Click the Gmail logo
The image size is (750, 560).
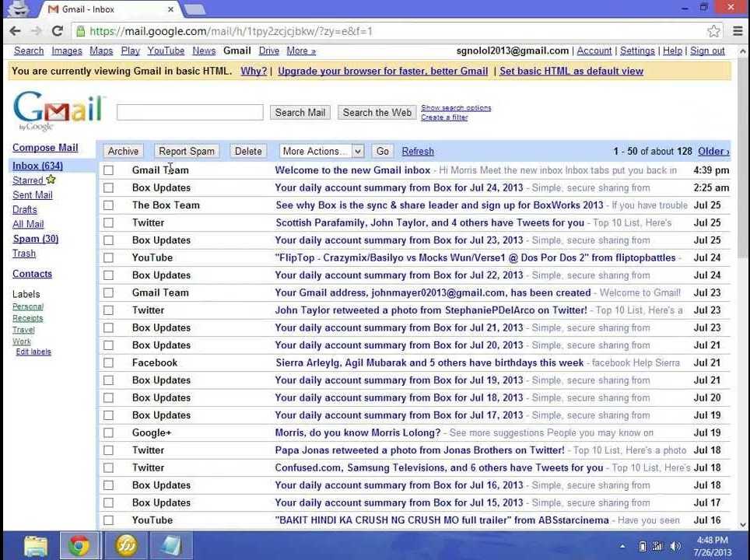click(58, 111)
